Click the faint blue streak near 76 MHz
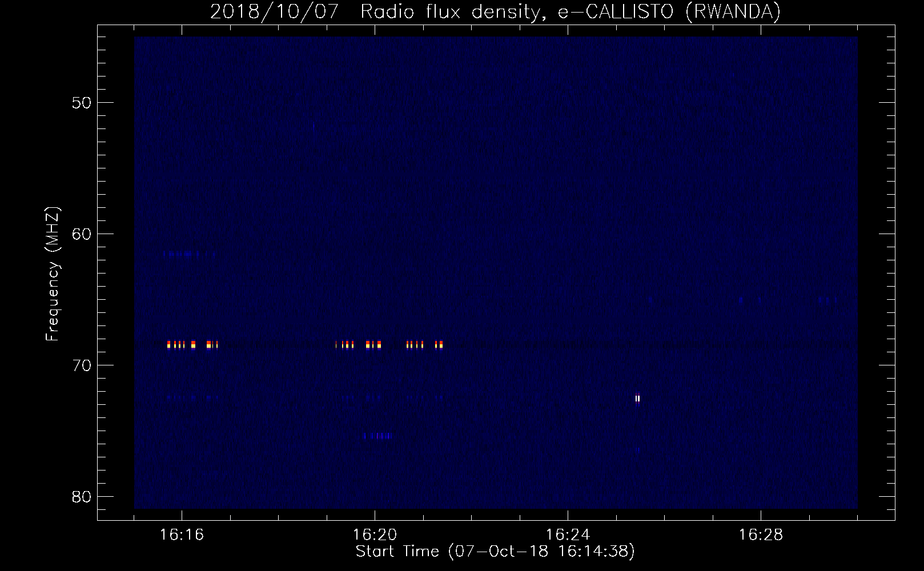Image resolution: width=924 pixels, height=571 pixels. pos(377,436)
